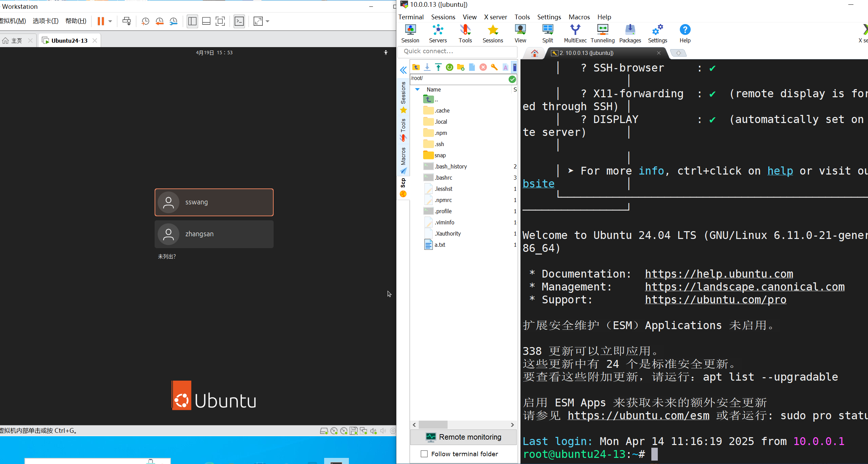Screen dimensions: 868x464
Task: Click the Split terminal icon
Action: [x=548, y=34]
